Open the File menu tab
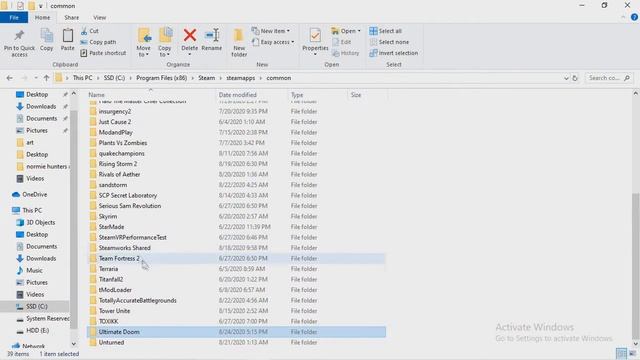640x360 pixels. tap(14, 18)
